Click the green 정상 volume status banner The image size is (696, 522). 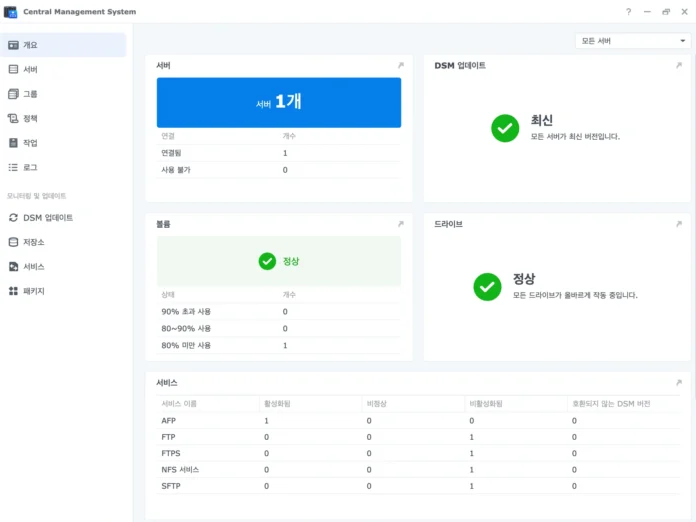(279, 261)
